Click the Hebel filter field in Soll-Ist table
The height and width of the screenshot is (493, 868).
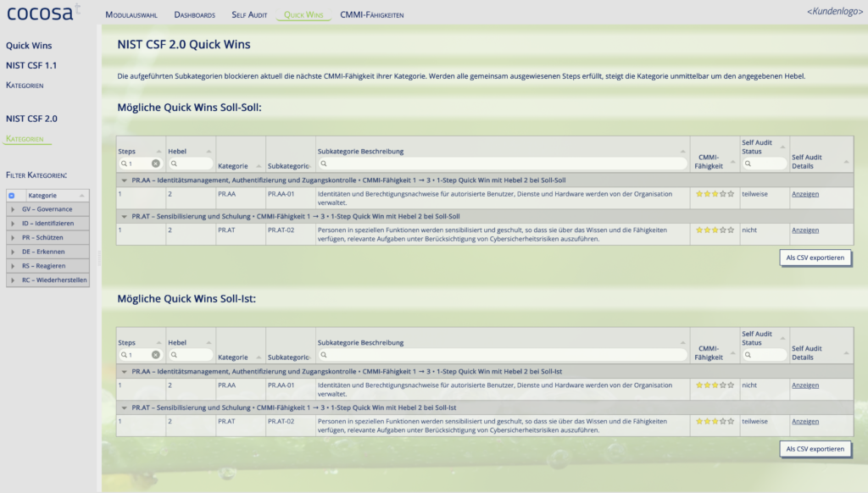(x=190, y=355)
